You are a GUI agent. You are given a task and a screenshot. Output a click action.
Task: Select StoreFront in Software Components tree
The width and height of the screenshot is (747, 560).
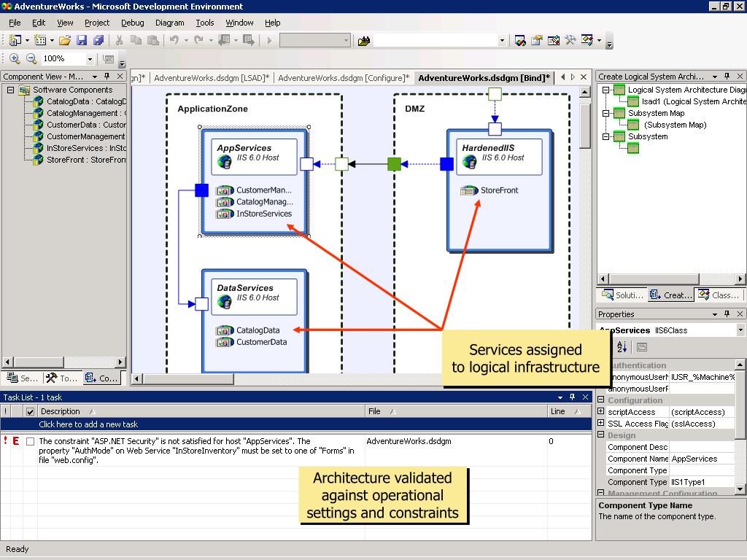click(x=86, y=160)
